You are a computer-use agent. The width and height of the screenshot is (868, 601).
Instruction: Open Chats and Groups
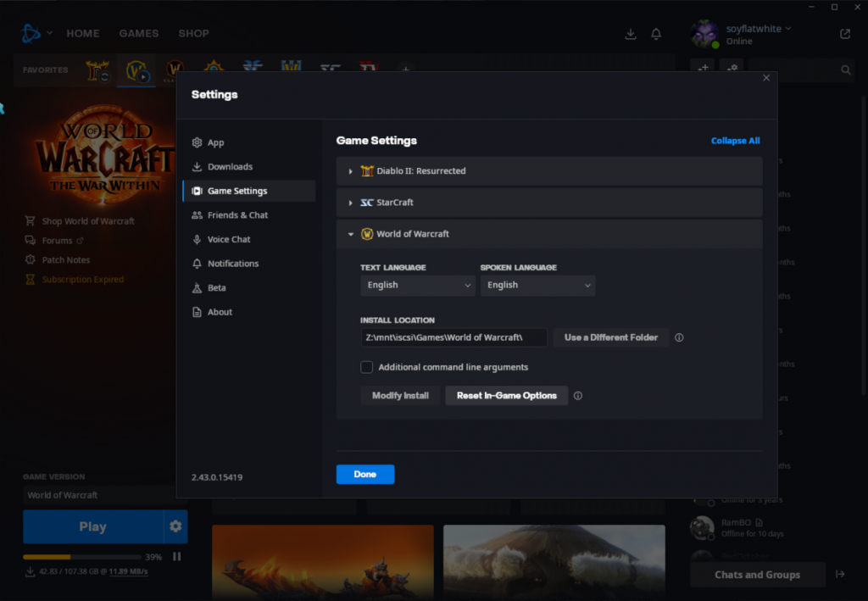(x=757, y=575)
